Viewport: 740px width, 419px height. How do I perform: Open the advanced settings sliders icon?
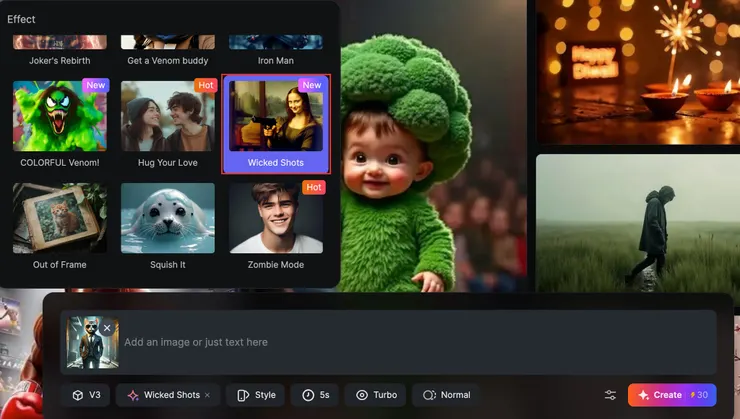coord(610,395)
